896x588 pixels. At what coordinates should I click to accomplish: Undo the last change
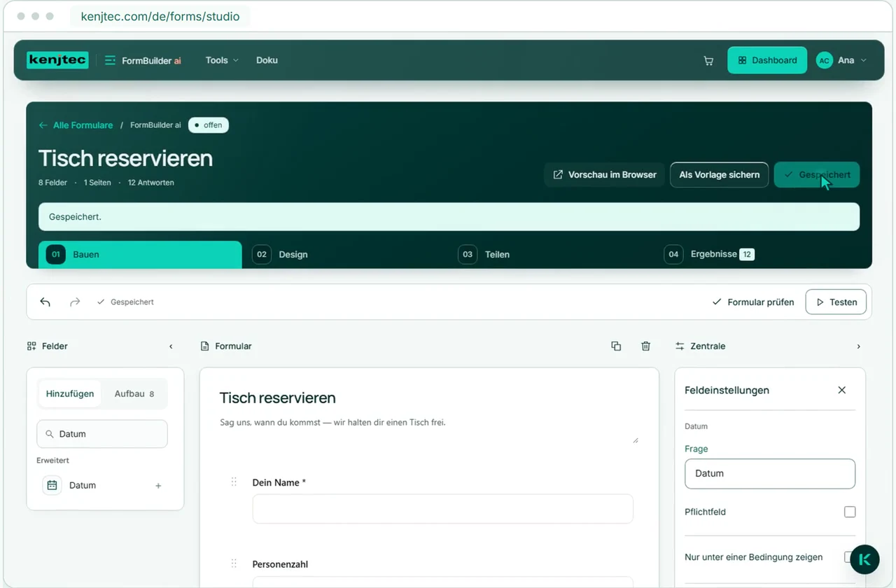tap(45, 302)
